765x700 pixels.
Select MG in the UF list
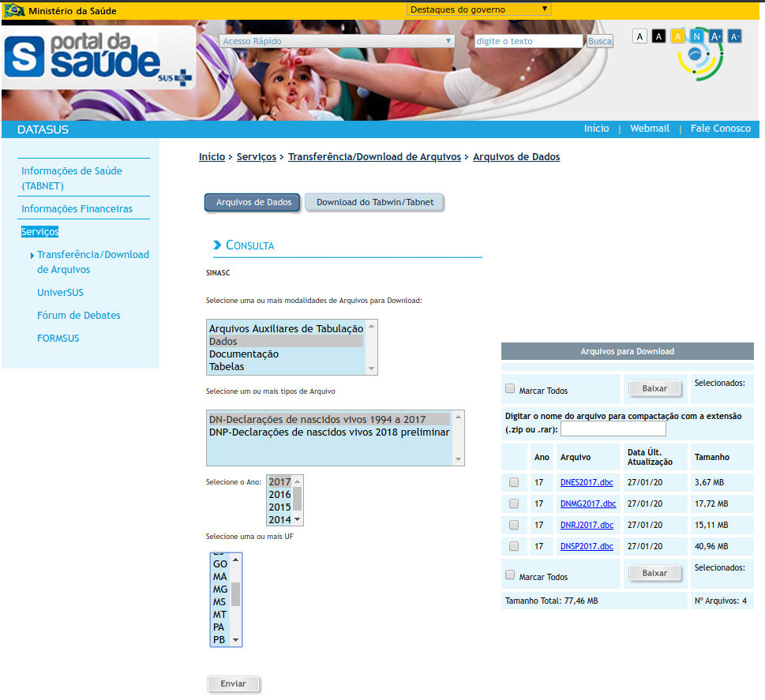click(220, 590)
